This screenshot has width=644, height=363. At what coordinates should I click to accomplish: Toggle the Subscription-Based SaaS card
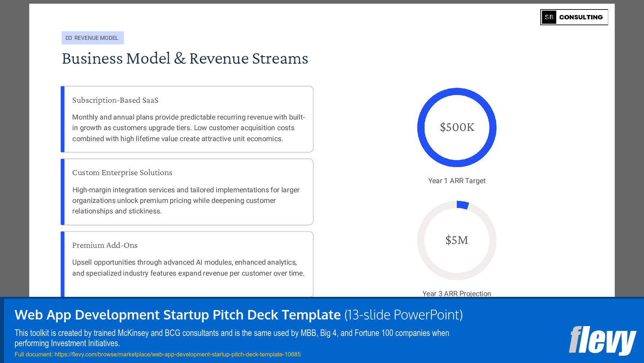(187, 119)
